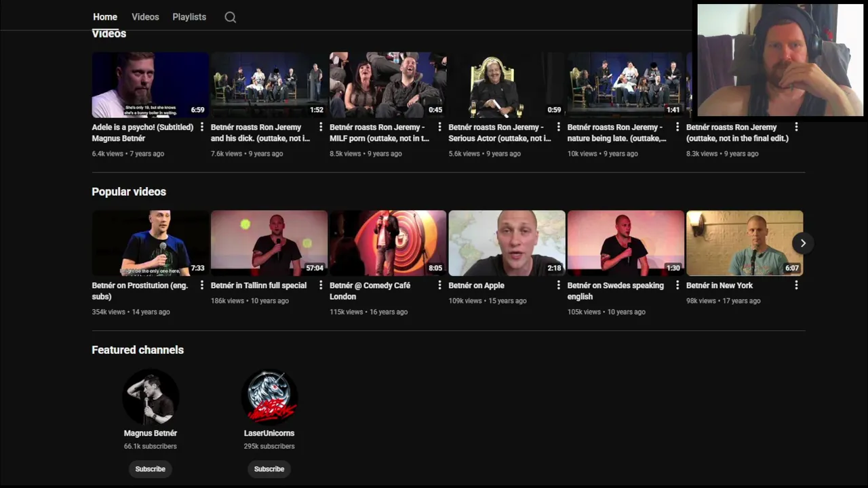868x488 pixels.
Task: Open options for 'nature being late' video
Action: click(x=677, y=127)
